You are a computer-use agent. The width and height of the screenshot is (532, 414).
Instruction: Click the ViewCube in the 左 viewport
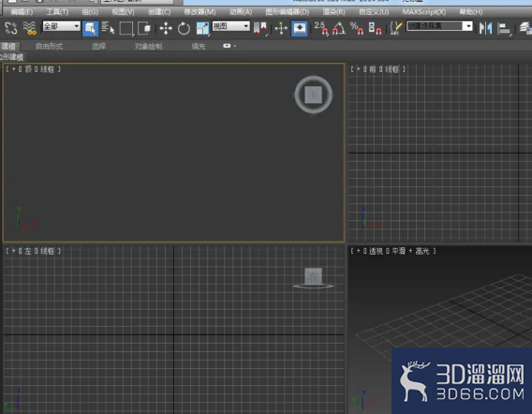tap(313, 278)
